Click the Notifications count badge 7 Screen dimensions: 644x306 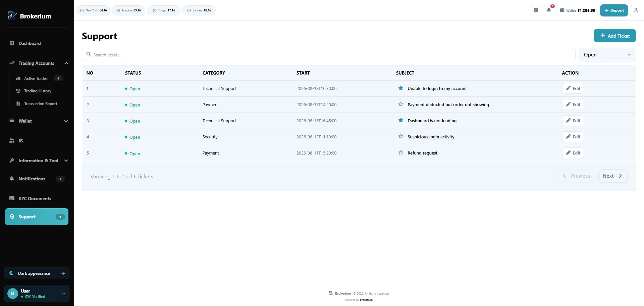[60, 179]
